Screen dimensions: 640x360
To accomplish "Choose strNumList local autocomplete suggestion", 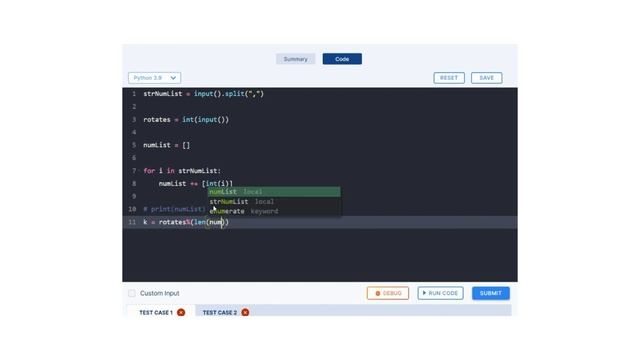I will tap(274, 201).
